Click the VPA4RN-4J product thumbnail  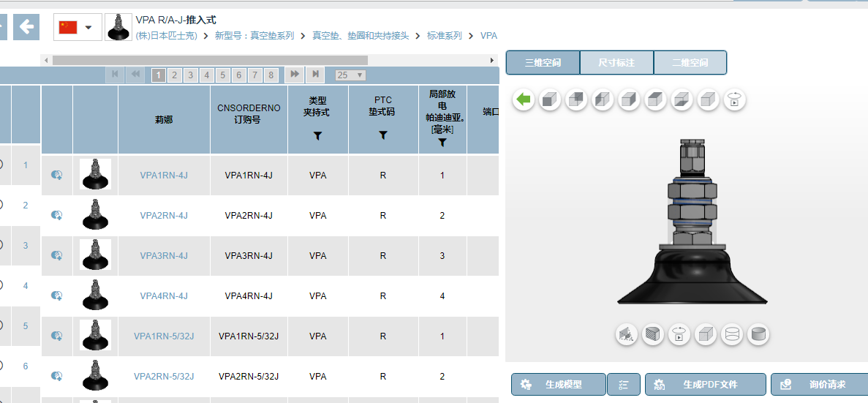[x=95, y=295]
